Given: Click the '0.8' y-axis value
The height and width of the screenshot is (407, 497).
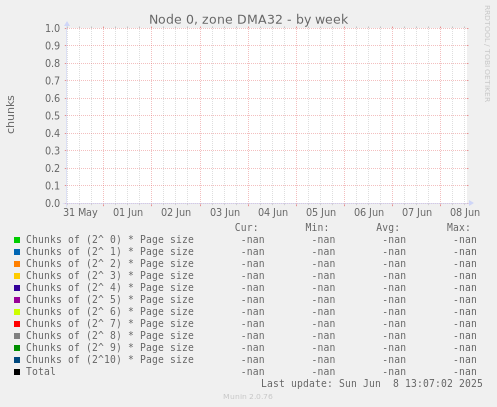Looking at the screenshot, I should (53, 63).
